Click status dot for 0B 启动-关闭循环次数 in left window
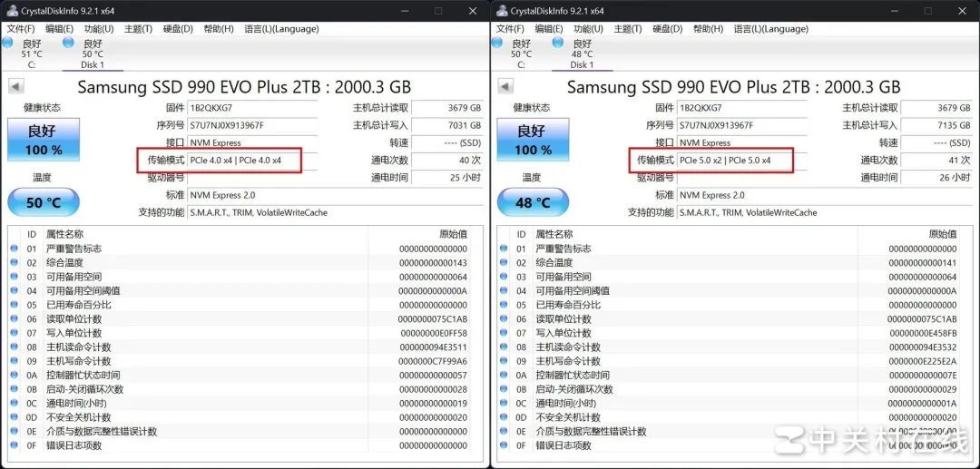Screen dimensions: 980x469 pyautogui.click(x=15, y=389)
